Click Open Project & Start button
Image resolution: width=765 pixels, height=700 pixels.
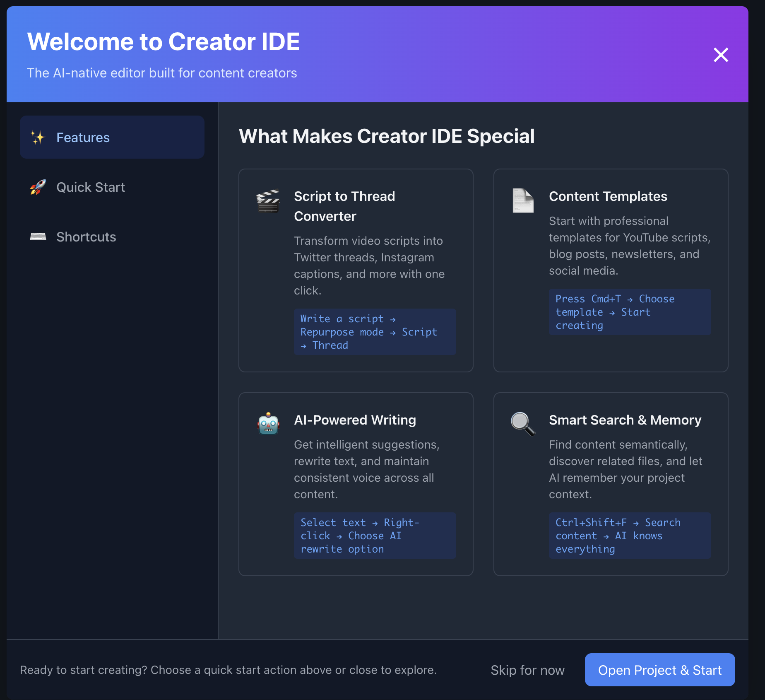[660, 670]
